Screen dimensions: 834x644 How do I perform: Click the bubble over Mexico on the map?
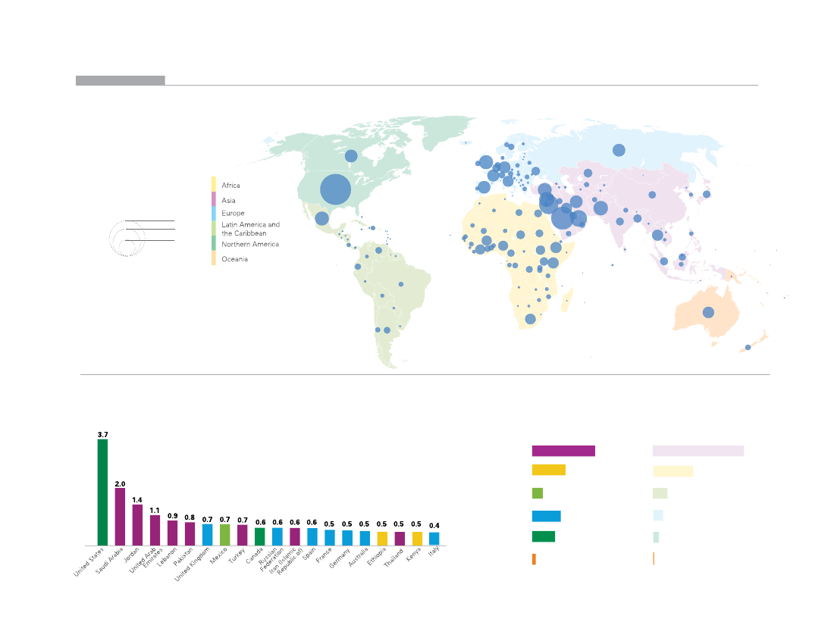coord(321,218)
